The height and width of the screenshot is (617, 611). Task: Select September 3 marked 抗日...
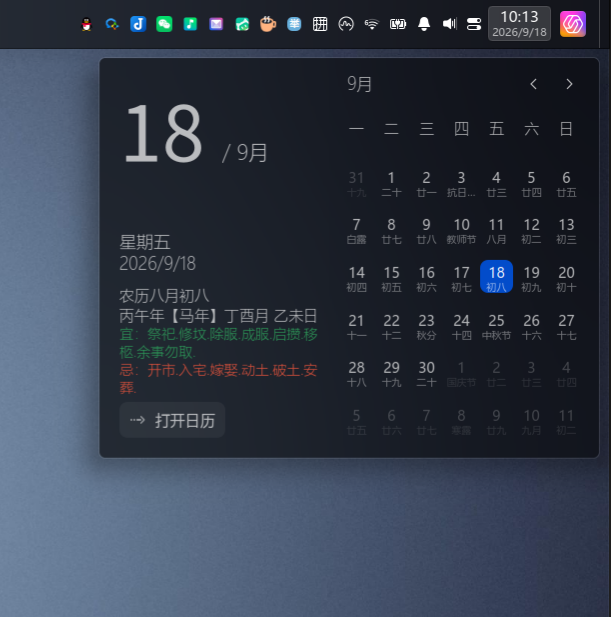461,184
